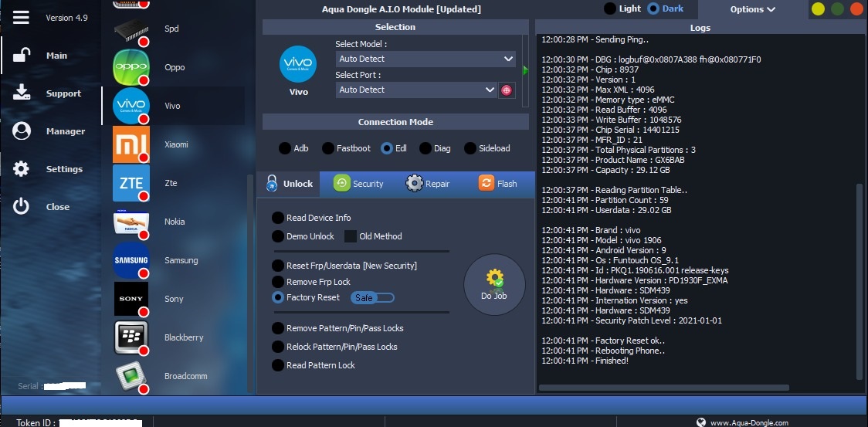Click the Manager user icon

tap(22, 130)
